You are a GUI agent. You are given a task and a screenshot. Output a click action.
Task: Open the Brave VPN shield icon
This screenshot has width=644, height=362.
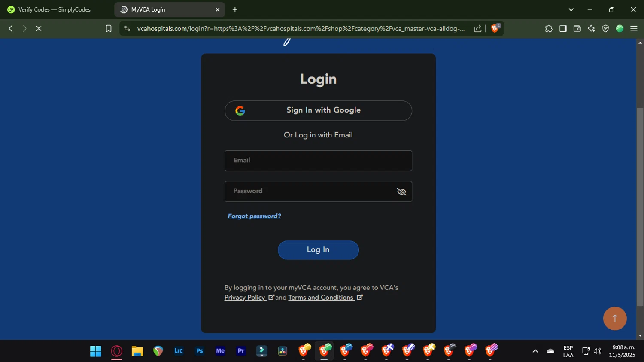point(605,28)
